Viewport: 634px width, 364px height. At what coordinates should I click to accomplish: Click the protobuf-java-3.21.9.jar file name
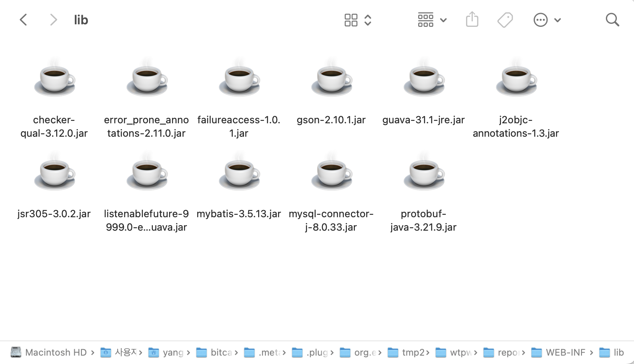pos(424,221)
